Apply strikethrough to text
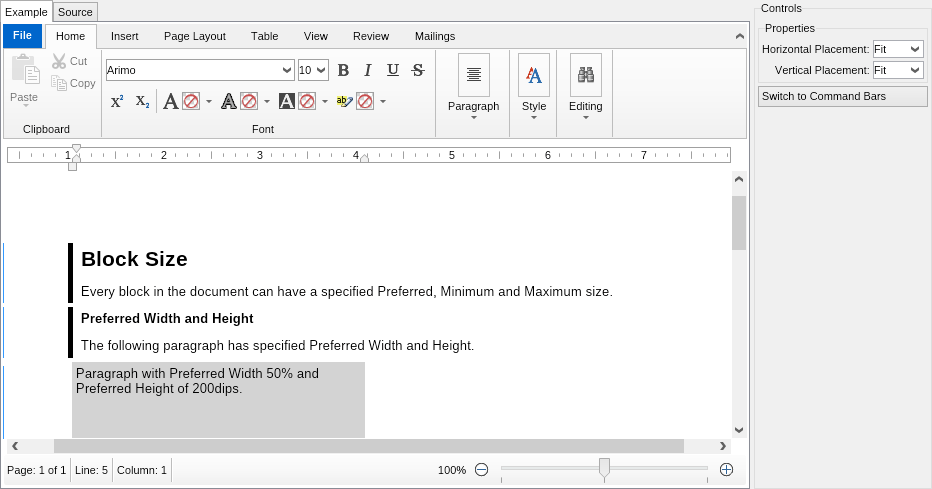932x489 pixels. pyautogui.click(x=418, y=70)
